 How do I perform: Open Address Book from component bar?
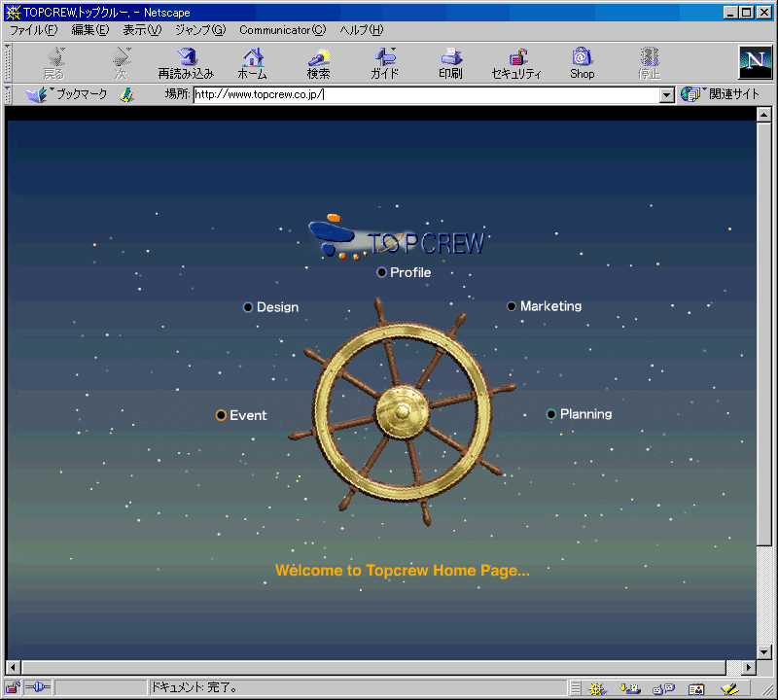696,688
